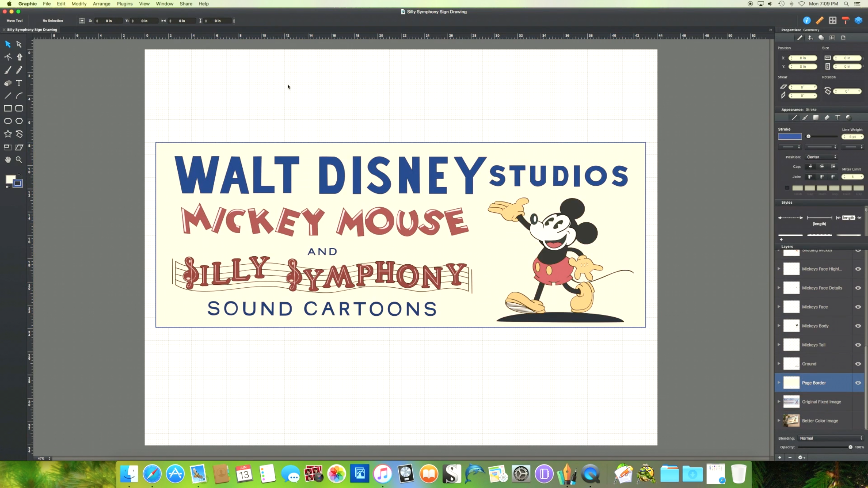Select the Rectangle tool
The image size is (868, 488).
point(8,108)
